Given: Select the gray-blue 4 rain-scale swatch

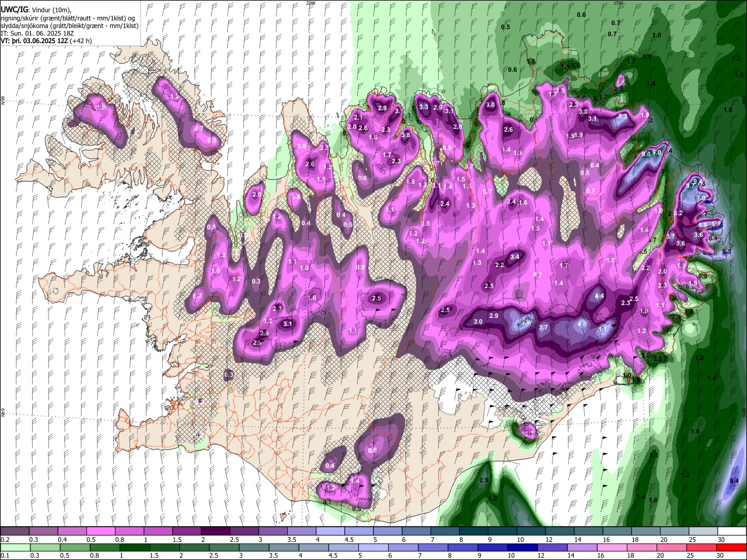Looking at the screenshot, I should [313, 547].
